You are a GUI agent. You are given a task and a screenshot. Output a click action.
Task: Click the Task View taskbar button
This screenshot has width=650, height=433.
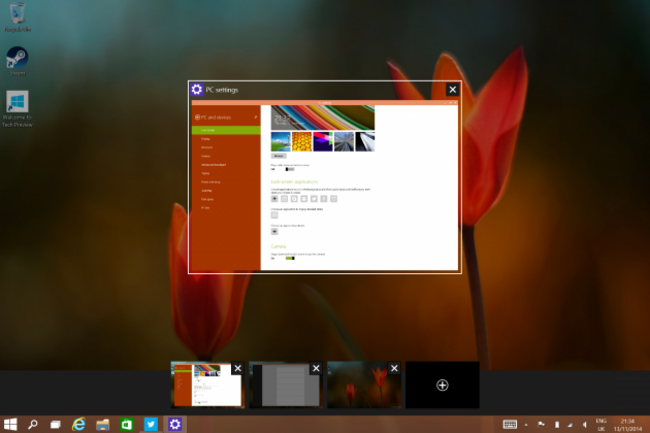(57, 424)
